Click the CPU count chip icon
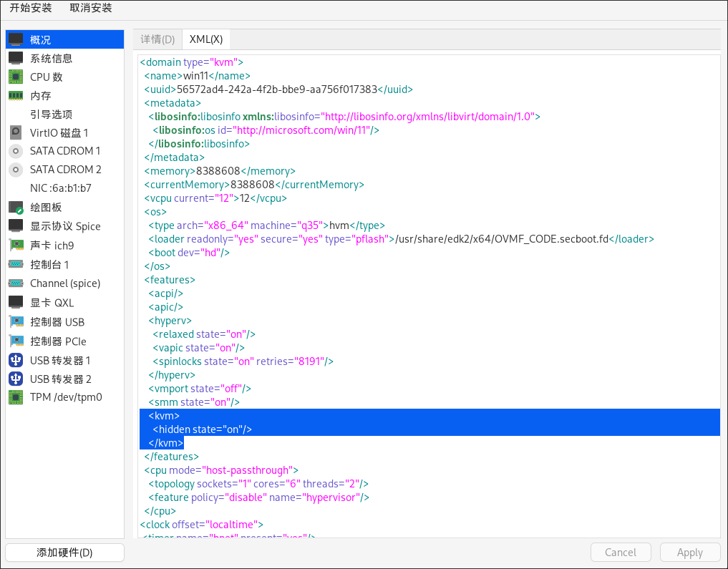Viewport: 728px width, 569px height. (16, 77)
